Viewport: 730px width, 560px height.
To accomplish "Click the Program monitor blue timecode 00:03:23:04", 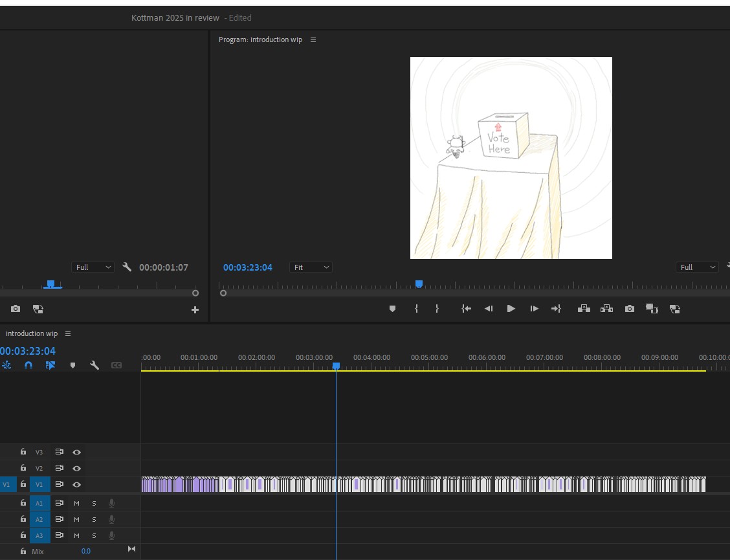I will 248,267.
